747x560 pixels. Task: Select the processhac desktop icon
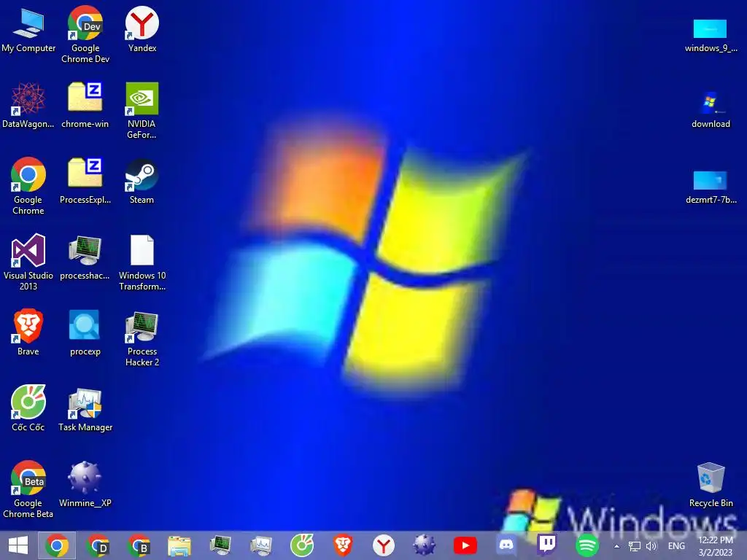(x=85, y=257)
